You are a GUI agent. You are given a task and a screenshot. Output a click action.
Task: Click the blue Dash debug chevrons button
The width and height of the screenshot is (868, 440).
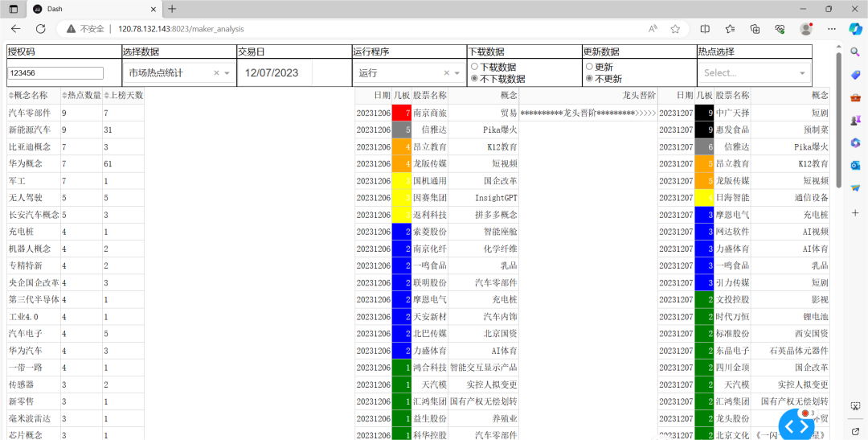pyautogui.click(x=797, y=426)
